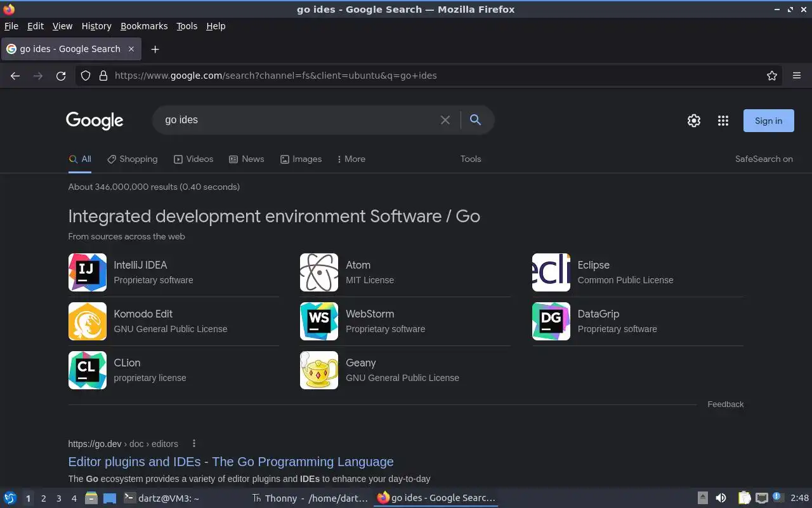Open the network tray icon

pos(761,498)
